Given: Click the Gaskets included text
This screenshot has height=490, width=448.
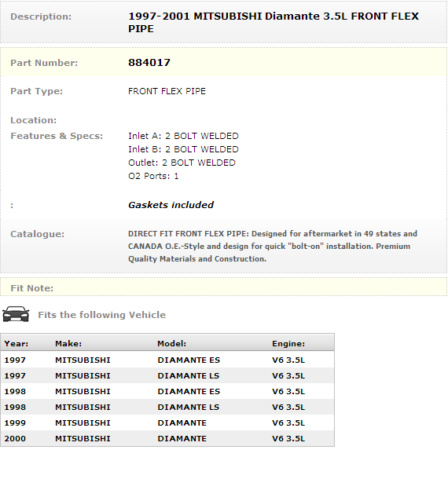Looking at the screenshot, I should pyautogui.click(x=171, y=205).
